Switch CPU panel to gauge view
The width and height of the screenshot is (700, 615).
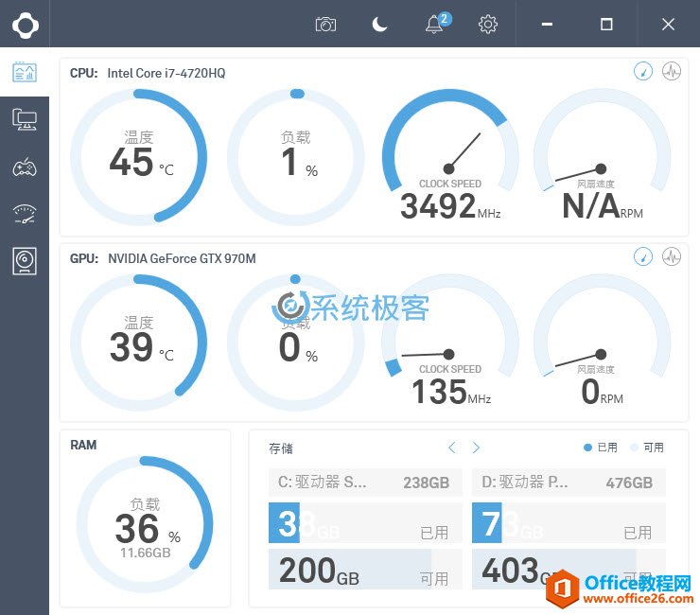pyautogui.click(x=643, y=72)
